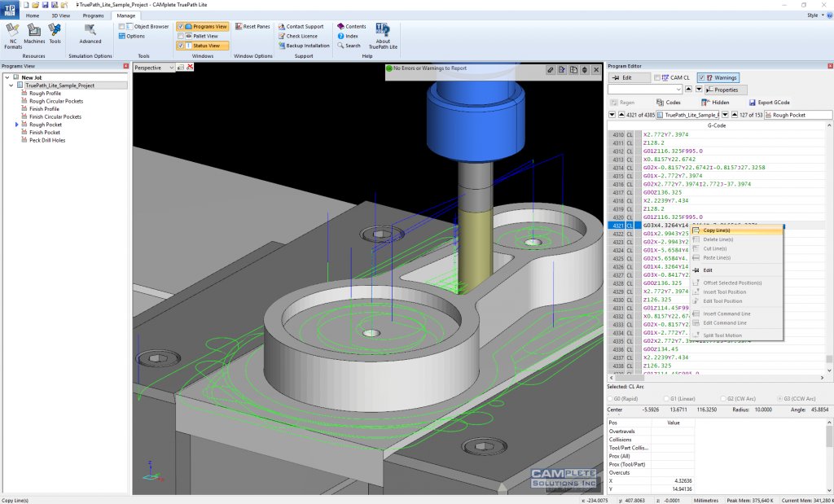This screenshot has width=834, height=504.
Task: Click the new file icon in title bar
Action: click(x=25, y=5)
